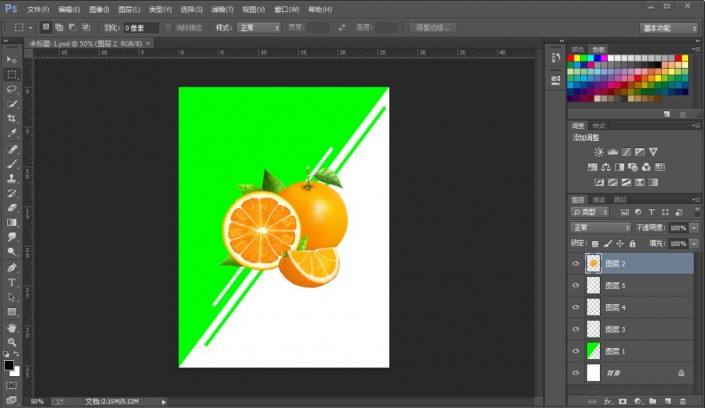Add a Photo Filter adjustment
Image resolution: width=705 pixels, height=408 pixels.
pos(633,167)
